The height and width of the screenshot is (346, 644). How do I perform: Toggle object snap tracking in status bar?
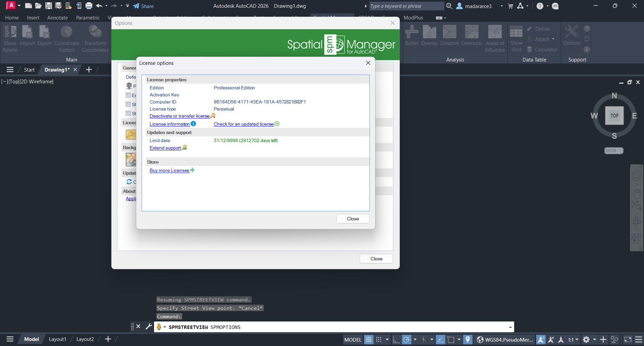pyautogui.click(x=440, y=340)
